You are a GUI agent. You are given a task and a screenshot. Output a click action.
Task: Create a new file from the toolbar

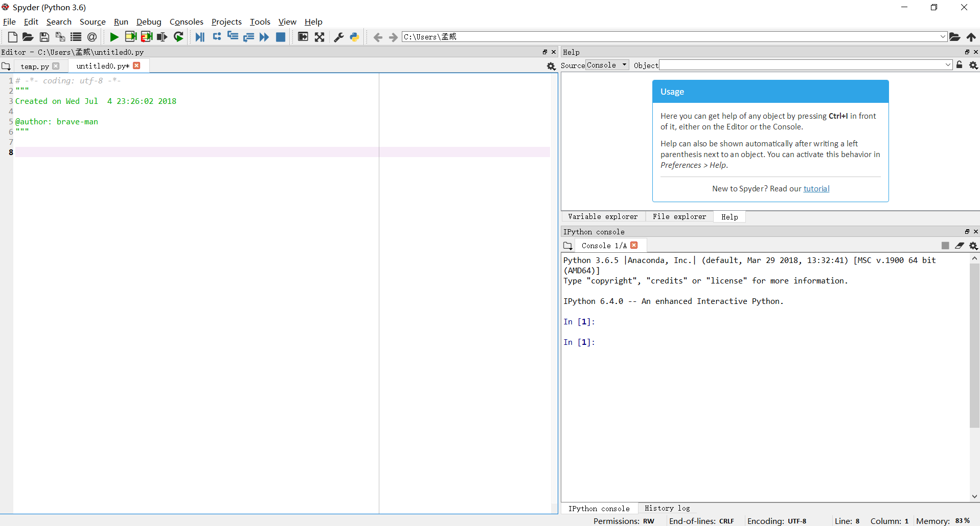[12, 37]
